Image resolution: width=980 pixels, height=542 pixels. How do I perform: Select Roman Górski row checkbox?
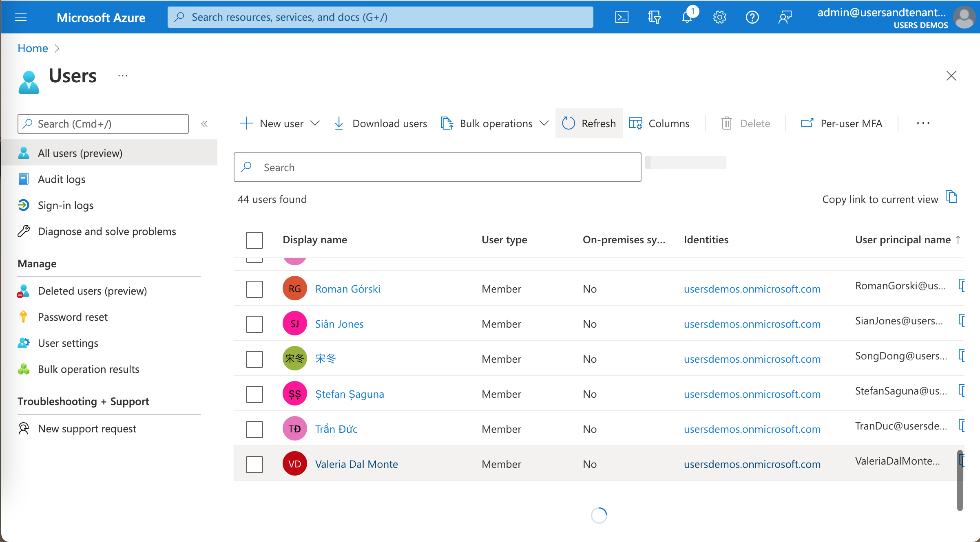pyautogui.click(x=254, y=289)
